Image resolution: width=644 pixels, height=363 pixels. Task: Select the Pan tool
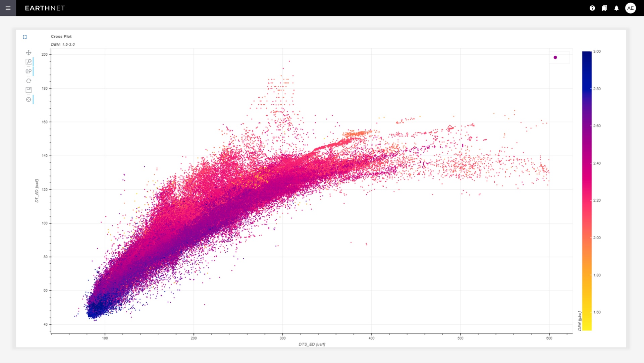(29, 53)
